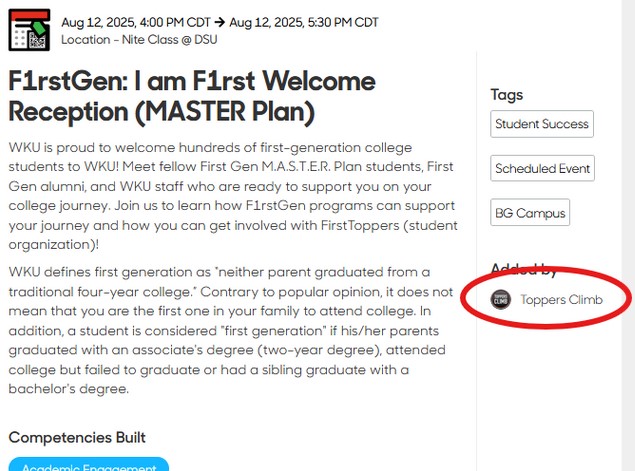Click the paragraph starting "WKU defines first generation"
This screenshot has height=471, width=635.
point(232,330)
